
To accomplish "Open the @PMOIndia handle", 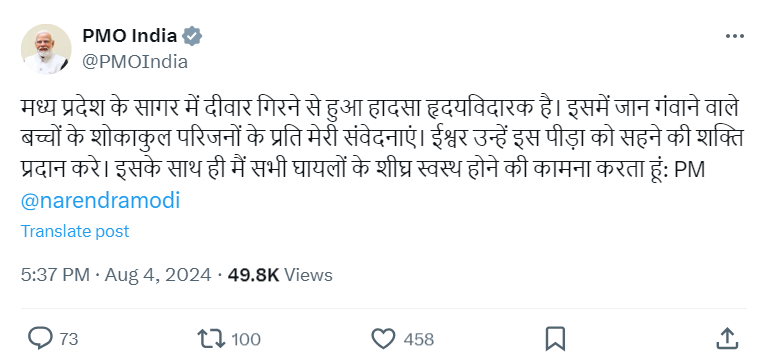I will 135,62.
